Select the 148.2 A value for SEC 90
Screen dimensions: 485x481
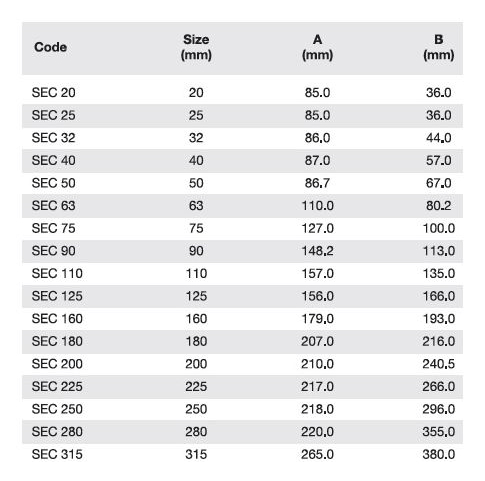[317, 251]
